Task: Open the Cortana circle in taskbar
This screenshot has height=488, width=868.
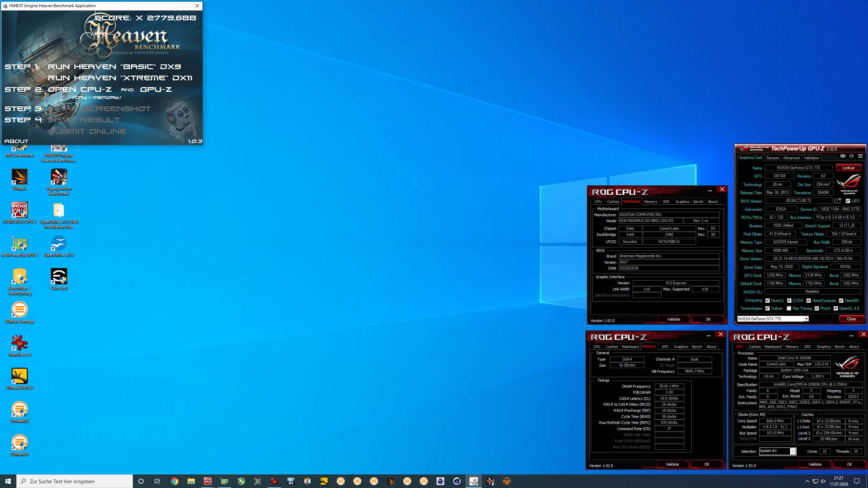Action: [141, 481]
